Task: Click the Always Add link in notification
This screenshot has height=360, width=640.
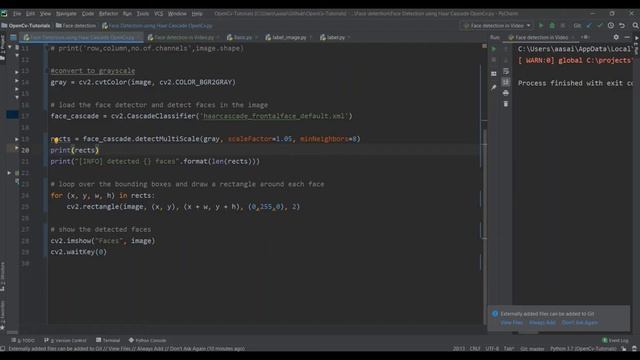Action: coord(542,322)
